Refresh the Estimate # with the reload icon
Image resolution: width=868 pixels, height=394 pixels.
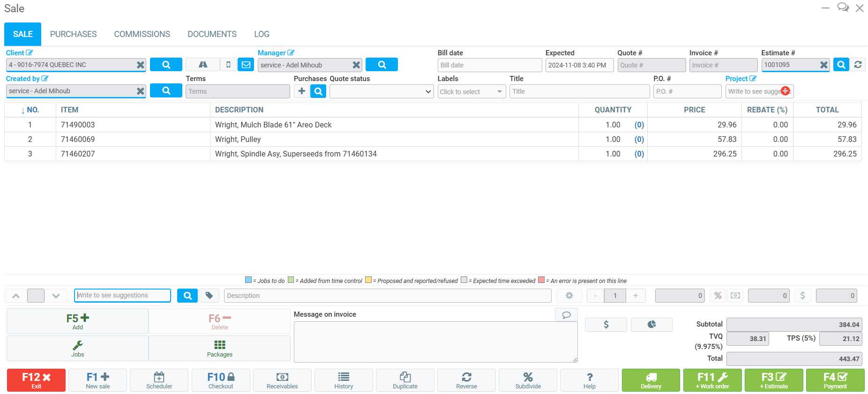pos(858,65)
